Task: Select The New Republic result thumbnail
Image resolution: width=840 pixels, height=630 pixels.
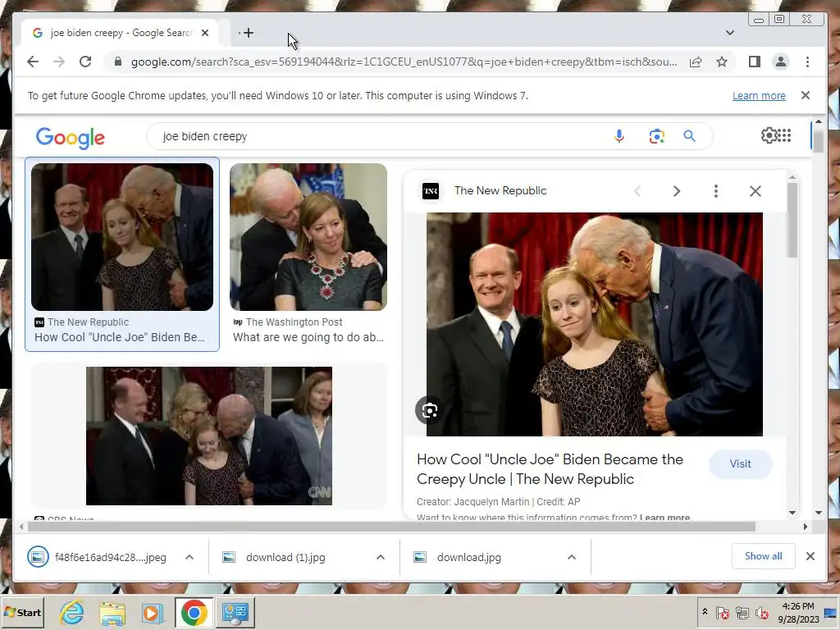Action: tap(122, 237)
